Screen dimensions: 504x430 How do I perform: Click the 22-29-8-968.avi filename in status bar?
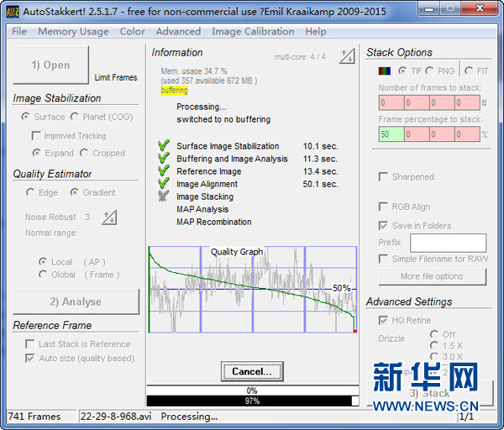point(116,417)
